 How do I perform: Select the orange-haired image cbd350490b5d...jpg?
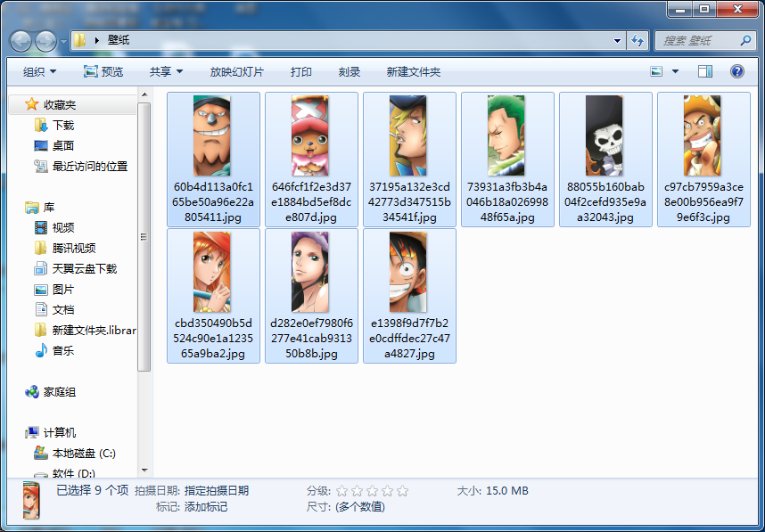coord(213,296)
